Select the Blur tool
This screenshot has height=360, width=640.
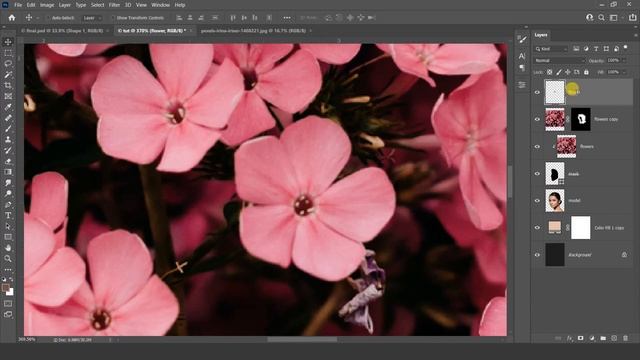pos(8,183)
